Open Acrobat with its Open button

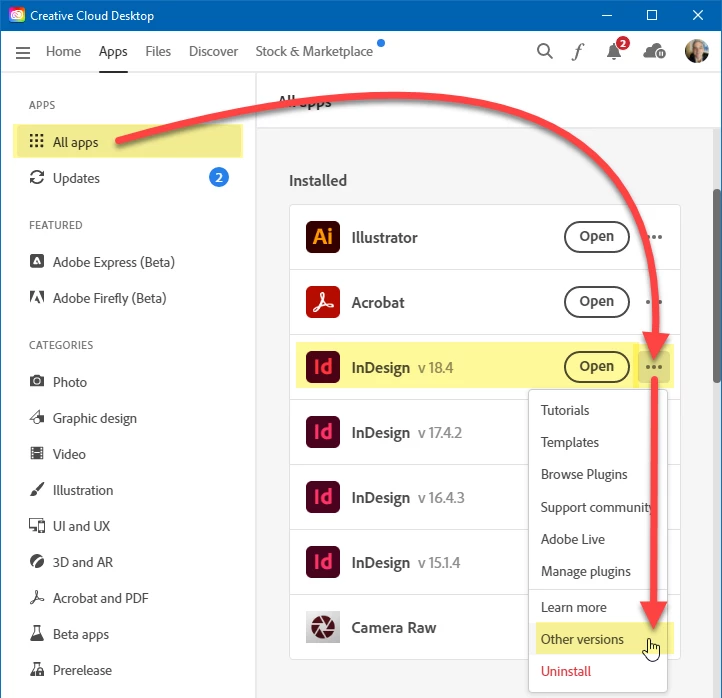point(596,302)
